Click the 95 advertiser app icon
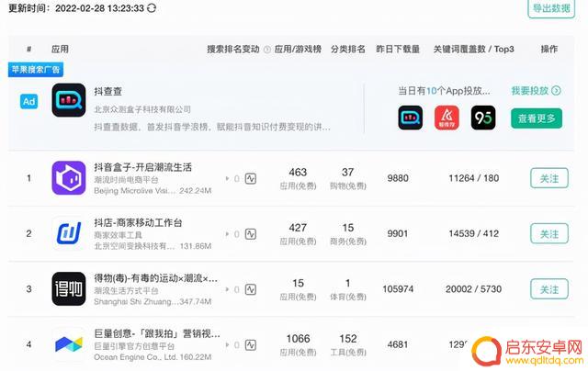The image size is (588, 371). coord(483,118)
